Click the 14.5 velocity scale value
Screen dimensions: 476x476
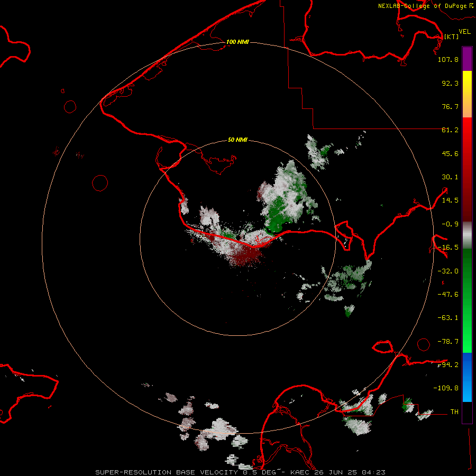click(450, 200)
